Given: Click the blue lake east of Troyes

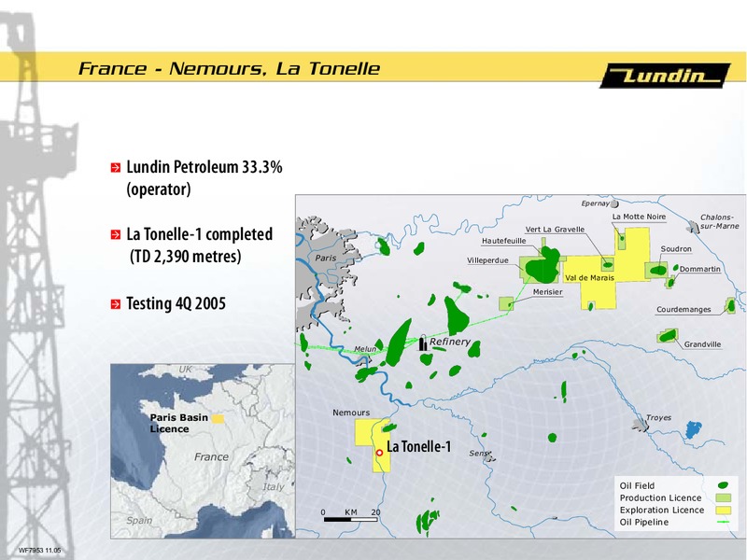Looking at the screenshot, I should pos(693,429).
